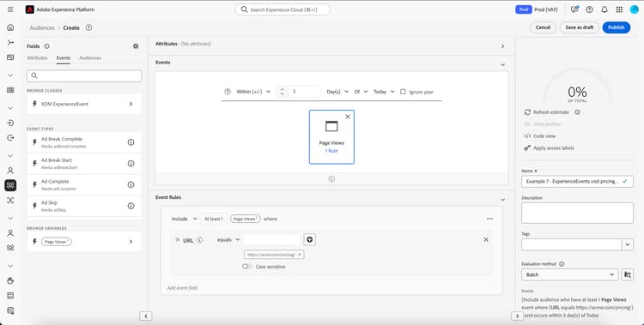Remove the Page Views event card
This screenshot has width=644, height=325.
tap(348, 117)
